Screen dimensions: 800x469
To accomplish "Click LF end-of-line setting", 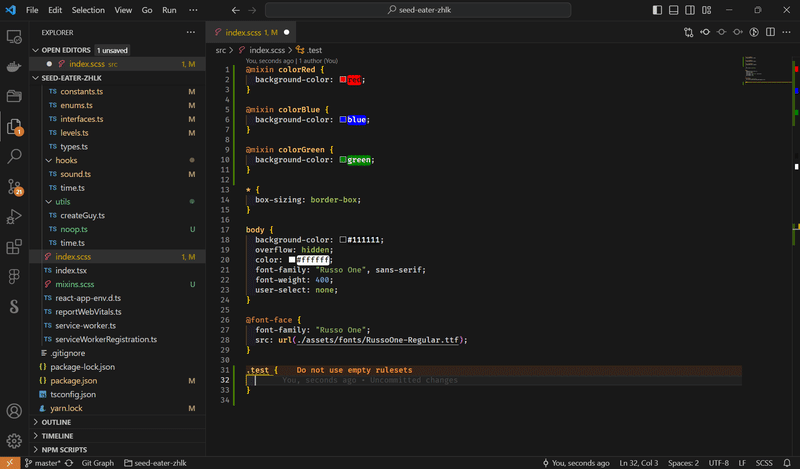I will click(742, 463).
